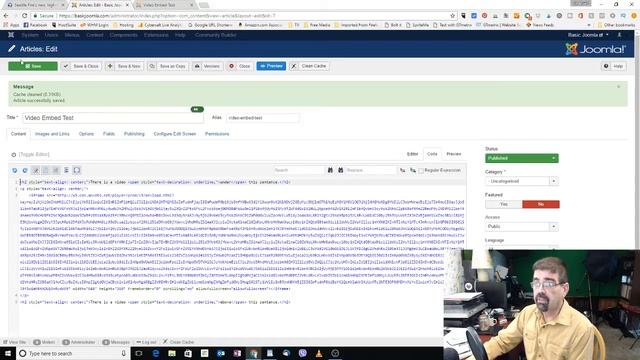The image size is (640, 360).
Task: Open the Images and Links tab
Action: (x=52, y=134)
